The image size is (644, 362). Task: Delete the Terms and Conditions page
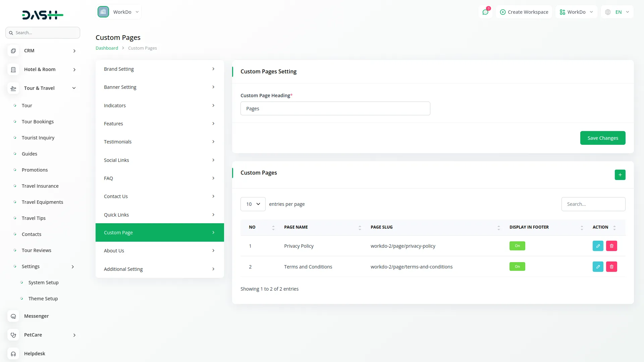click(x=611, y=267)
